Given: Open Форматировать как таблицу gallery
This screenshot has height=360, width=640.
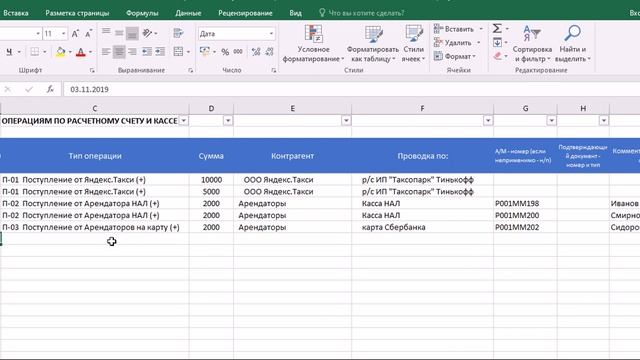Looking at the screenshot, I should (x=373, y=44).
